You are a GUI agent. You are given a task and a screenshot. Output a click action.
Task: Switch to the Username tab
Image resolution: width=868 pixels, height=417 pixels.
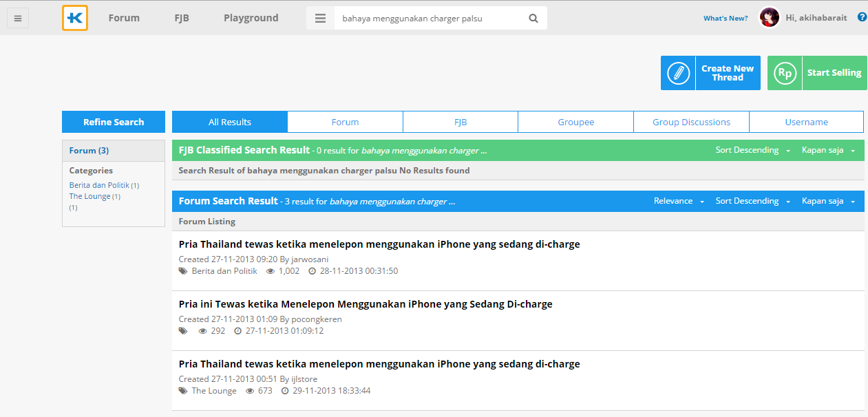coord(807,122)
